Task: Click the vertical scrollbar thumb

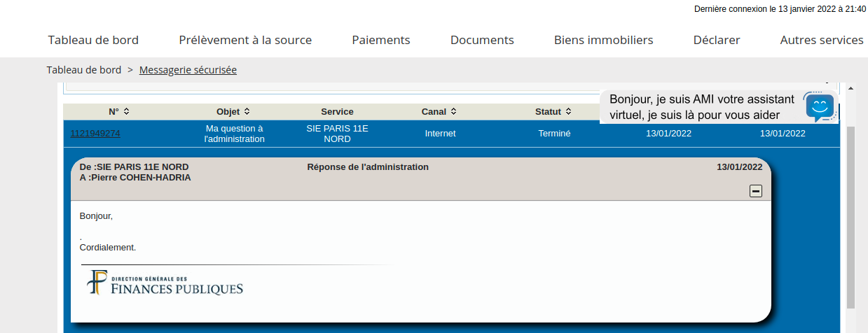Action: coord(850,217)
